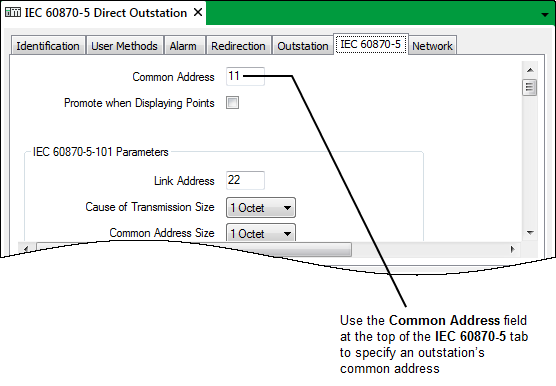Click the vertical scrollbar down arrow
The width and height of the screenshot is (556, 386).
pos(530,233)
